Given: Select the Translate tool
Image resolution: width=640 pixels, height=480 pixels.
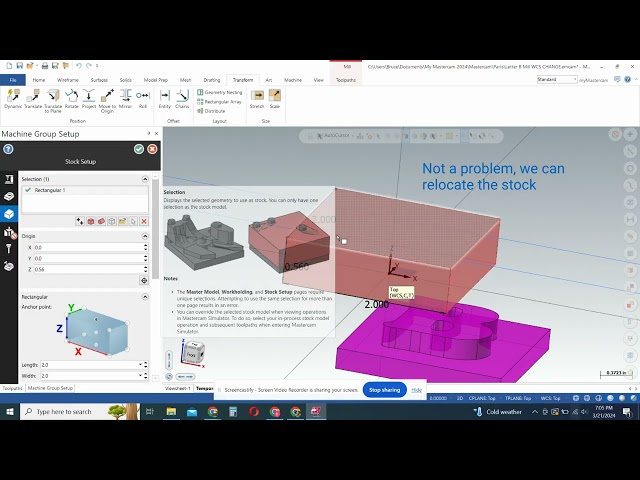Looking at the screenshot, I should click(33, 99).
